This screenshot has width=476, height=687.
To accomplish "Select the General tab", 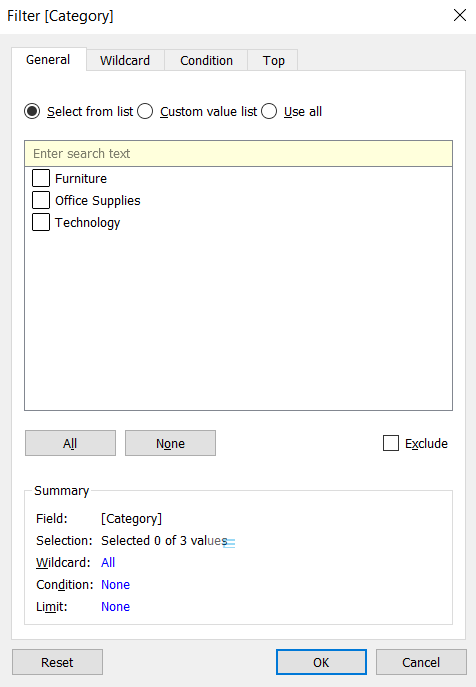I will pos(48,60).
